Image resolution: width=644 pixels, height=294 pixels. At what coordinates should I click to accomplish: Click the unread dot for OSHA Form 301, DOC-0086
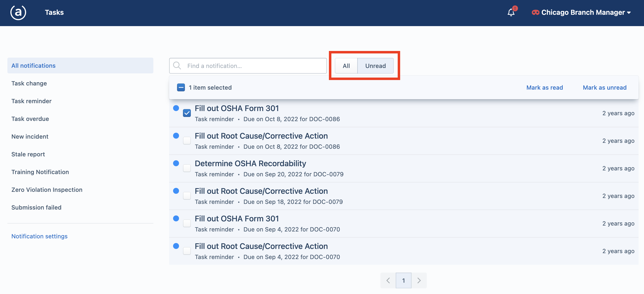tap(176, 108)
